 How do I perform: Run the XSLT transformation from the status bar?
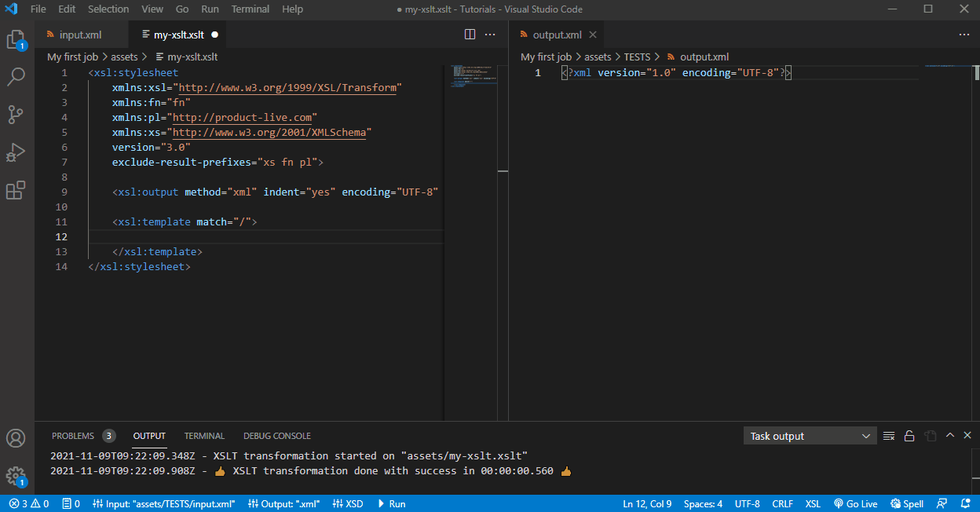pyautogui.click(x=391, y=503)
